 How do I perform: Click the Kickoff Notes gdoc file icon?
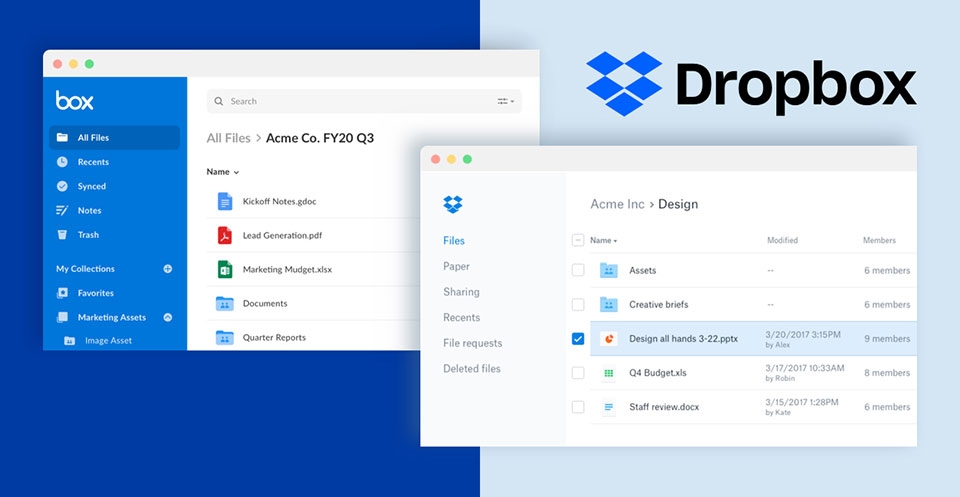[x=225, y=201]
